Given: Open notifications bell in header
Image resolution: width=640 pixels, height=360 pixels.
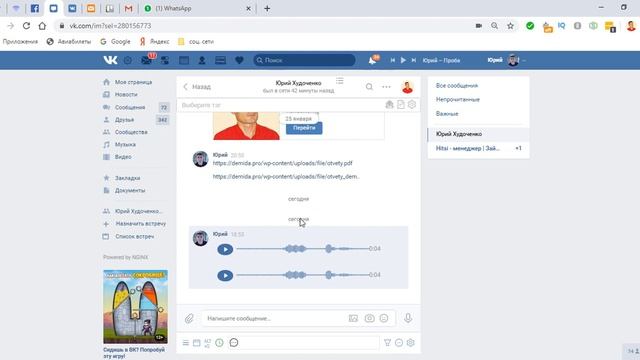Looking at the screenshot, I should [x=372, y=60].
